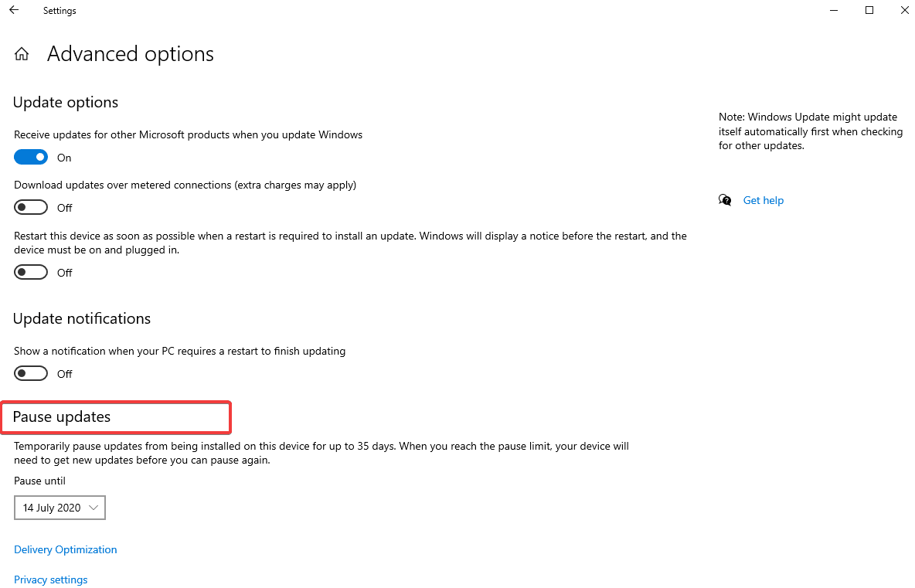Select the Pause updates heading

pyautogui.click(x=62, y=416)
